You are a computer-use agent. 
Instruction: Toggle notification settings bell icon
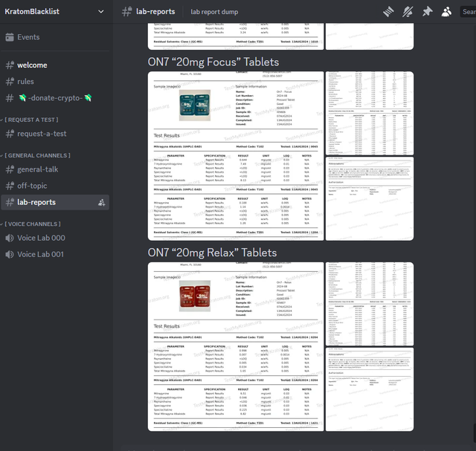[x=408, y=12]
